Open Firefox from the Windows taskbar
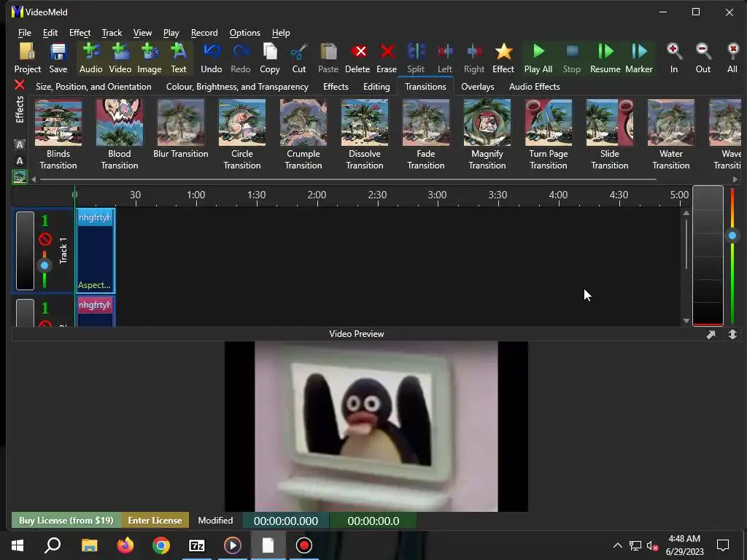This screenshot has height=560, width=747. pyautogui.click(x=125, y=545)
